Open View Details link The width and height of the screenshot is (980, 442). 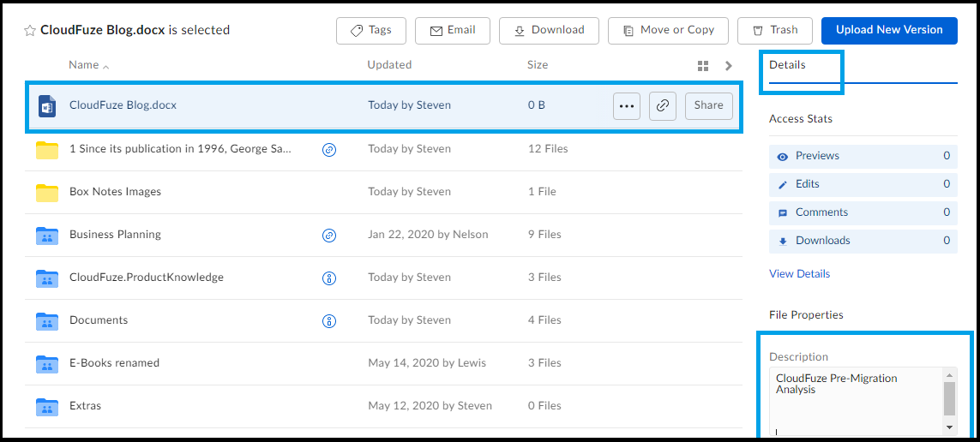[x=799, y=273]
